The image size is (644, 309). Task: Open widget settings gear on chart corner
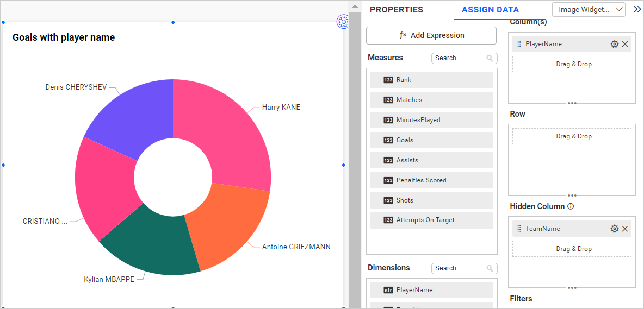[343, 22]
